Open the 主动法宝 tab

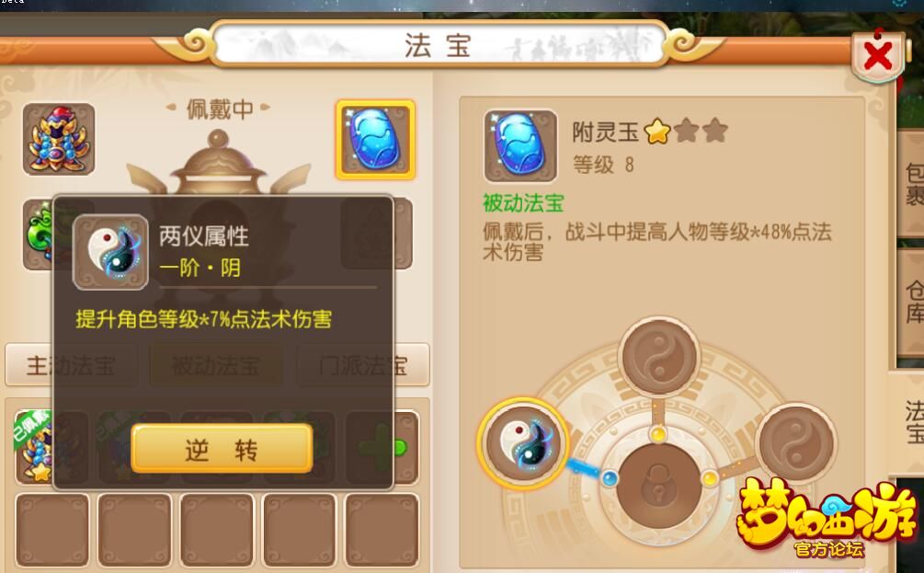pos(72,365)
